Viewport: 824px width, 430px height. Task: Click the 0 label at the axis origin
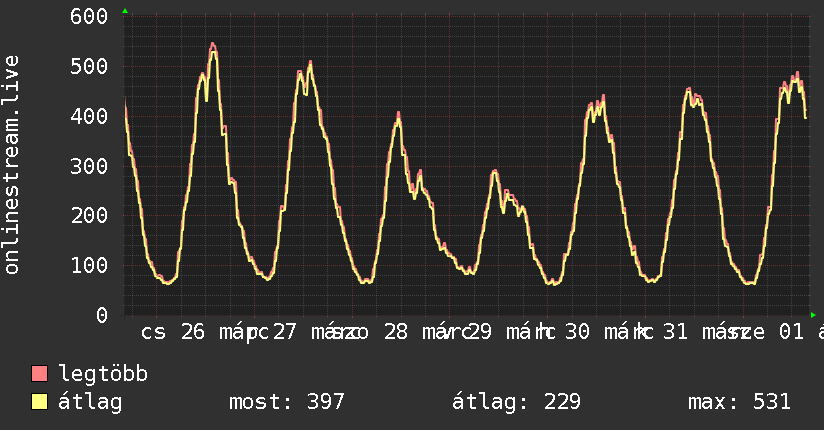102,315
